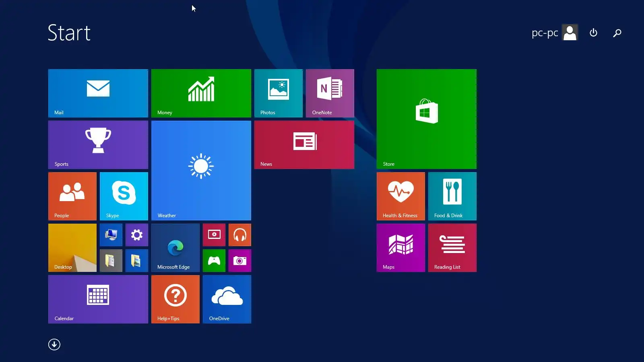Open the Food & Drink tile
Viewport: 644px width, 362px height.
452,196
